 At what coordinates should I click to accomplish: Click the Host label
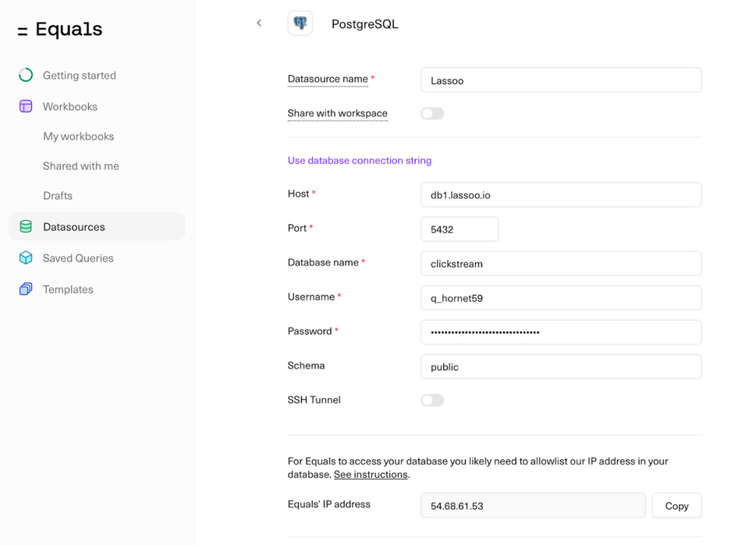pos(299,194)
